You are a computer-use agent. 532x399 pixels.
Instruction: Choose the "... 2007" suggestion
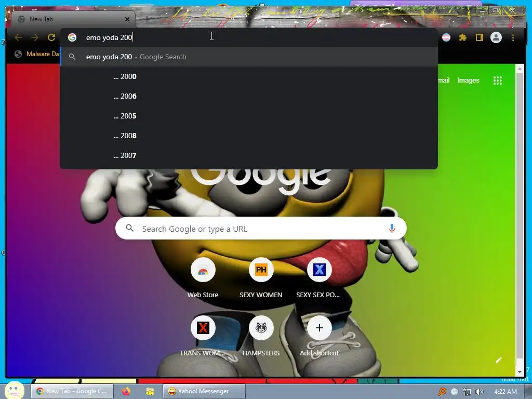249,155
